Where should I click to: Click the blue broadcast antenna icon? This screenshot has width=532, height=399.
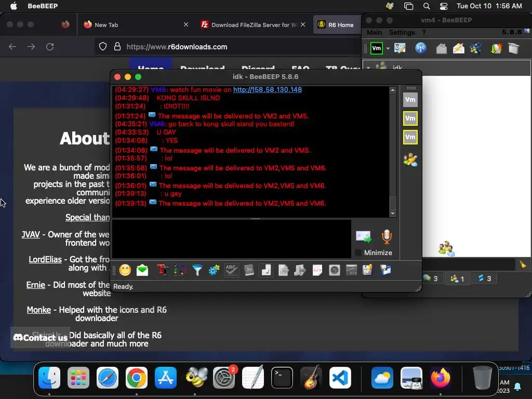(421, 48)
